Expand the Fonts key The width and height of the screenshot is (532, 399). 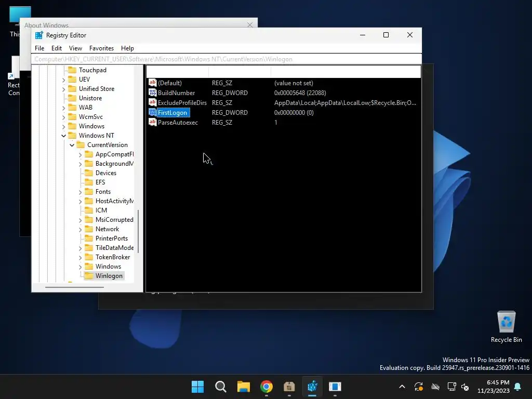[80, 192]
